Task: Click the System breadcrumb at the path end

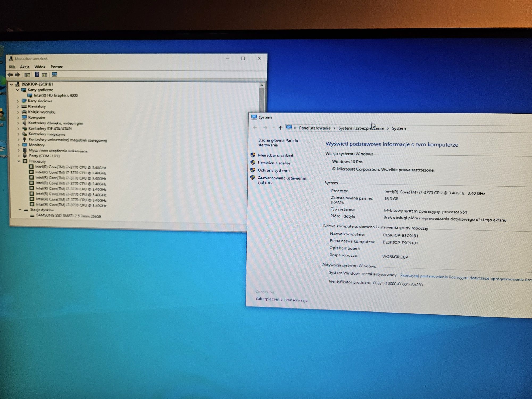Action: tap(399, 128)
